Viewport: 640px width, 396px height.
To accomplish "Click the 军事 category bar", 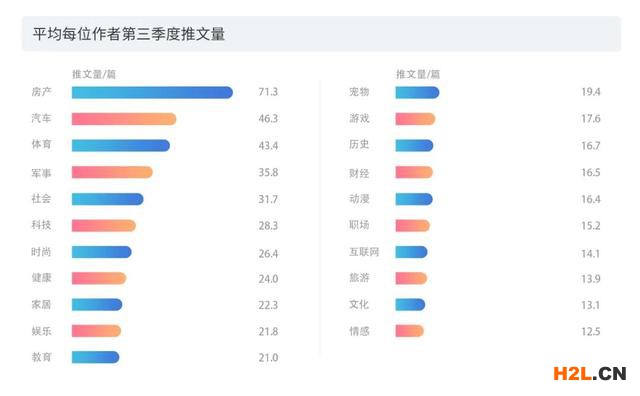I will 112,172.
